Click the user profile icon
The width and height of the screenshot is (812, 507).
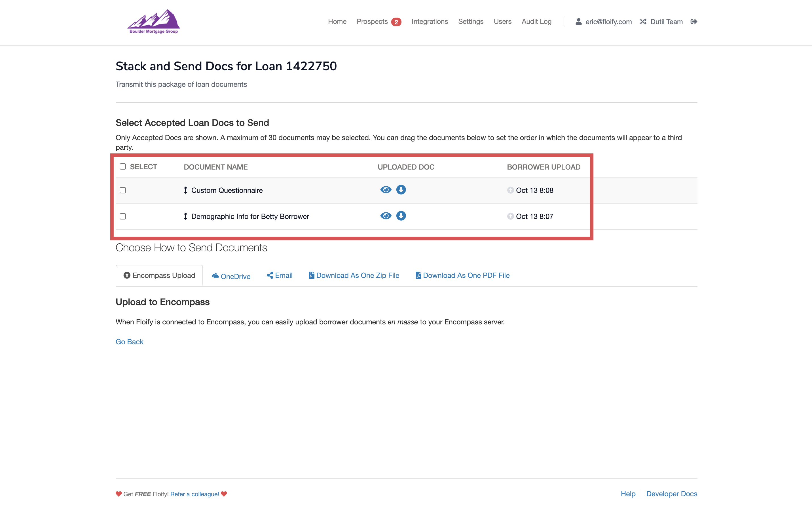tap(578, 22)
